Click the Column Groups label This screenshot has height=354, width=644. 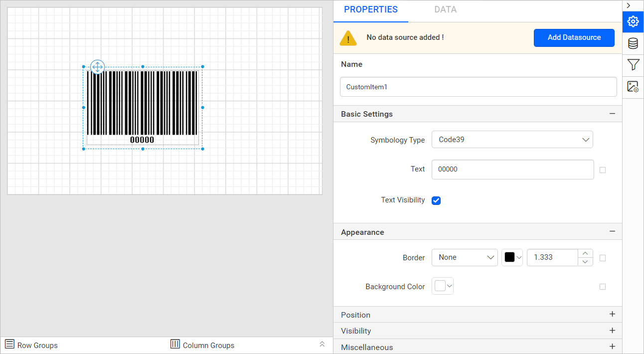208,345
